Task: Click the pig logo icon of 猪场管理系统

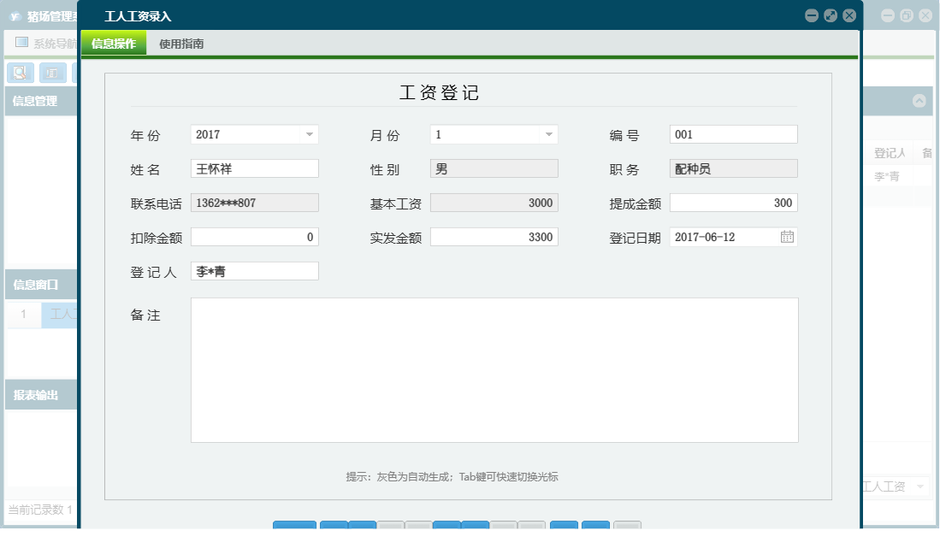Action: pos(15,15)
